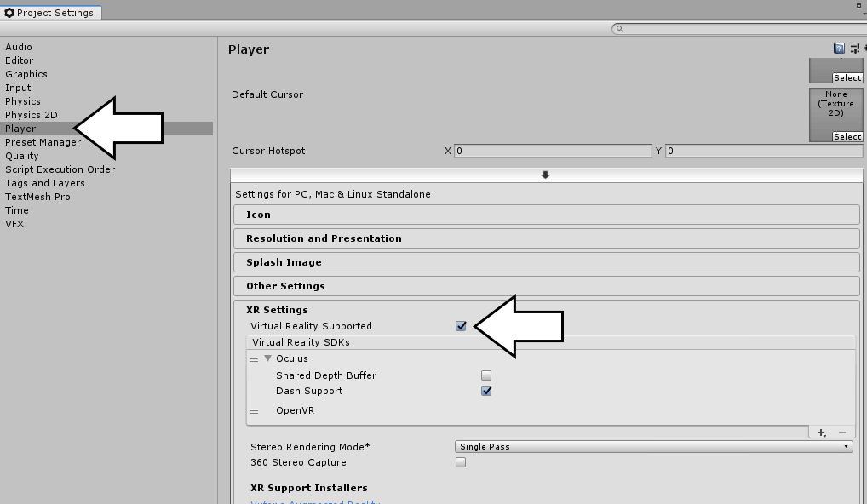Open Vuforia Augmented Reality installer link
This screenshot has height=504, width=867.
point(315,501)
